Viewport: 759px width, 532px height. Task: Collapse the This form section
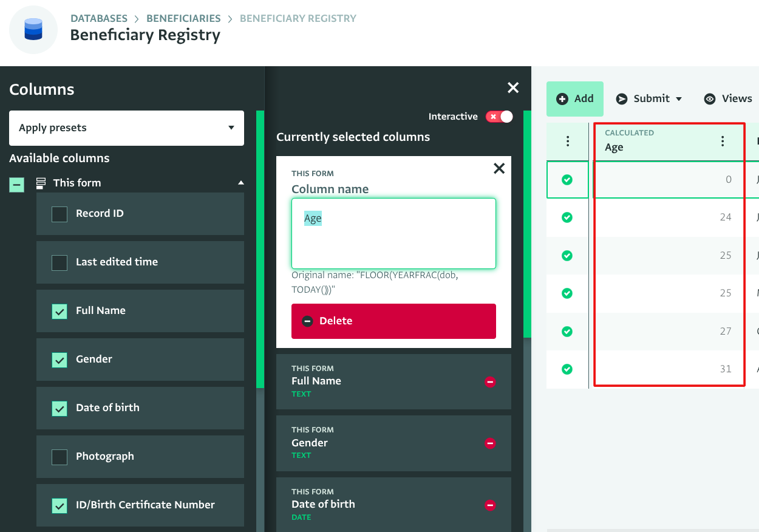[x=241, y=183]
